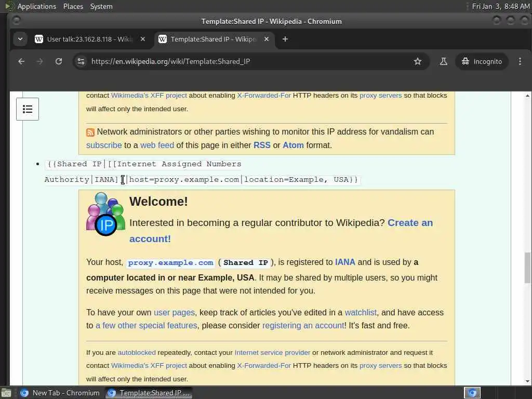
Task: Open the tab search dropdown arrow
Action: [20, 39]
